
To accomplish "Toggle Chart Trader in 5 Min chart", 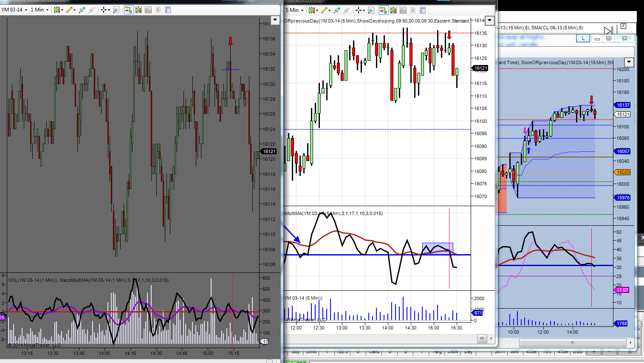I will pyautogui.click(x=383, y=10).
